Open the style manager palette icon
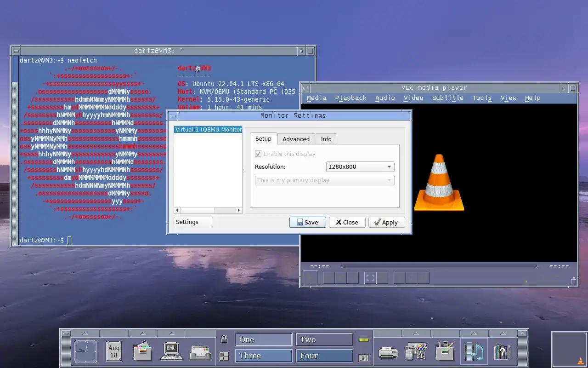Image resolution: width=588 pixels, height=368 pixels. (x=416, y=352)
